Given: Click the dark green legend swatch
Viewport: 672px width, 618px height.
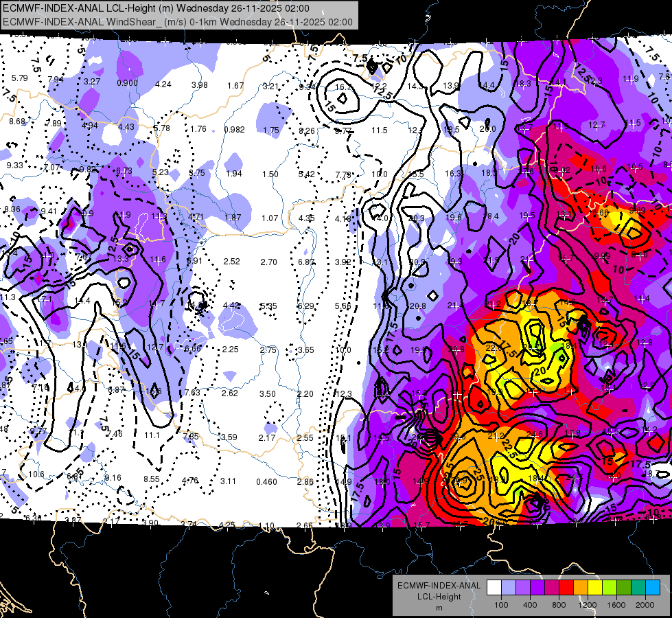Looking at the screenshot, I should click(x=623, y=588).
